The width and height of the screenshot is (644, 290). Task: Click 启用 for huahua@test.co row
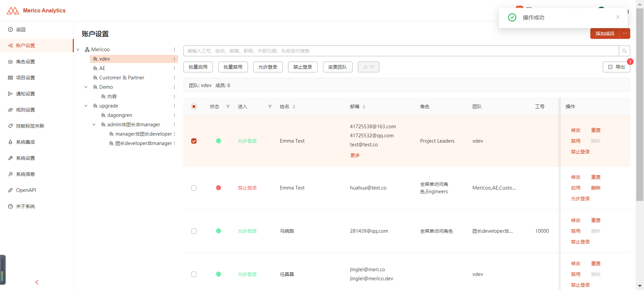[576, 188]
